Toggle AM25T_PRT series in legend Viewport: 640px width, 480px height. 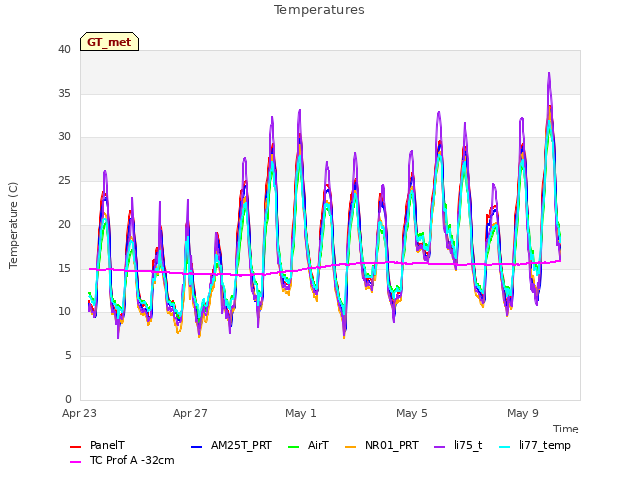231,445
